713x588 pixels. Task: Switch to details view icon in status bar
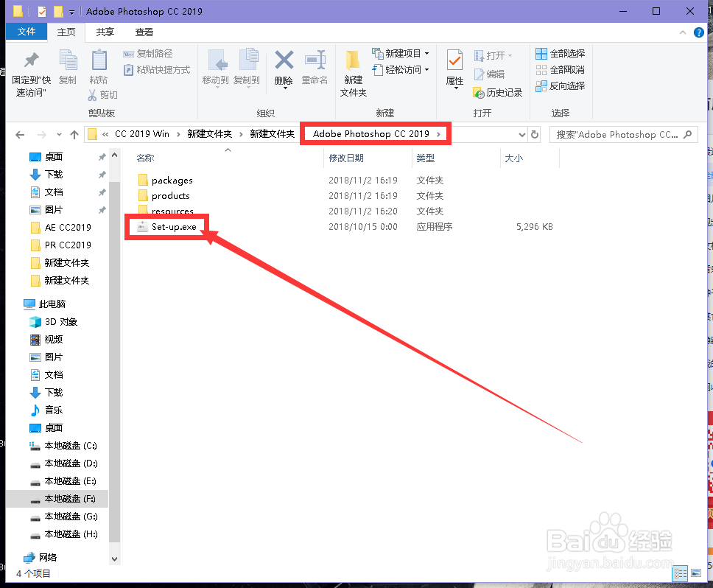[x=681, y=573]
